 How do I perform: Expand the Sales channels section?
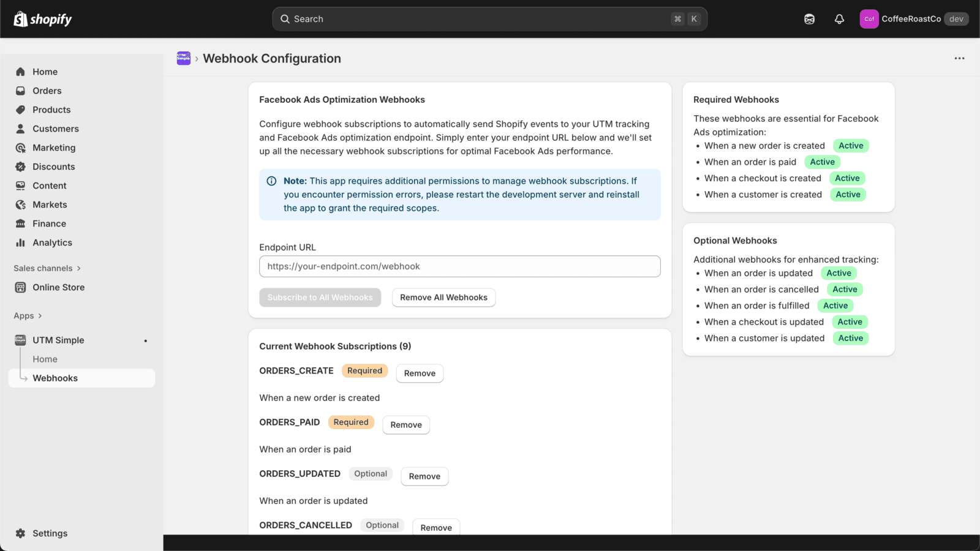[47, 268]
